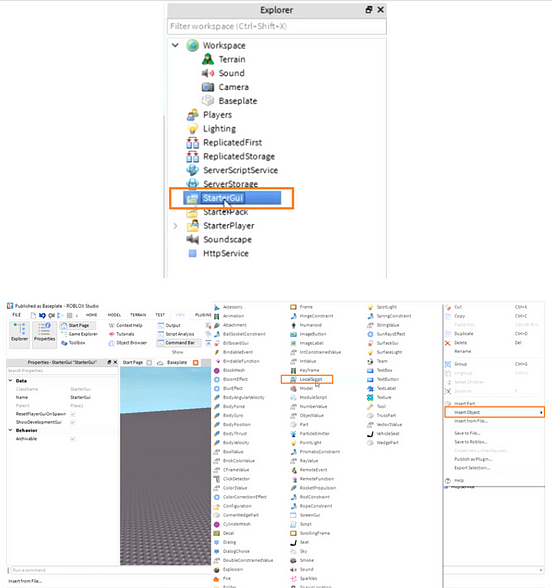Click Script Analysis in the ribbon
Image resolution: width=552 pixels, height=588 pixels.
coord(176,334)
